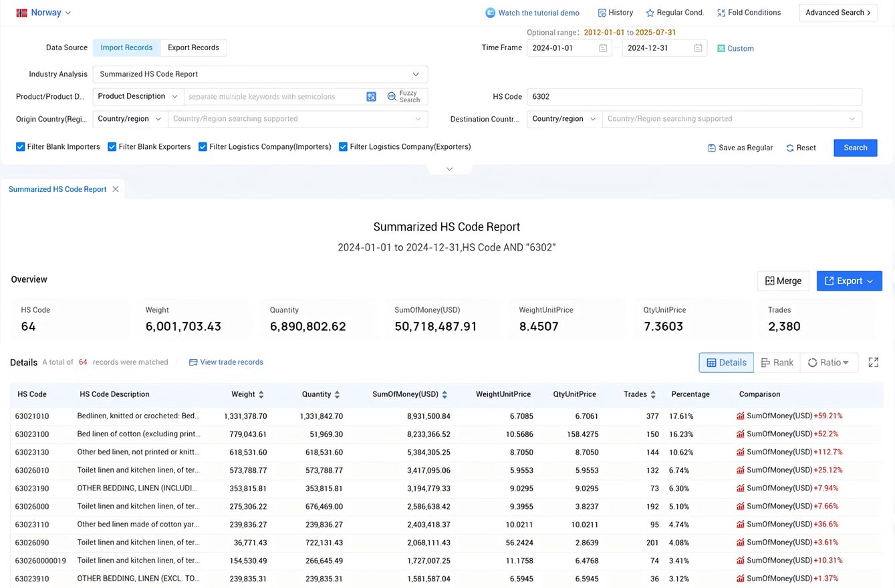895x588 pixels.
Task: Sort by SumOfMoney(USD) column arrows
Action: click(x=444, y=395)
